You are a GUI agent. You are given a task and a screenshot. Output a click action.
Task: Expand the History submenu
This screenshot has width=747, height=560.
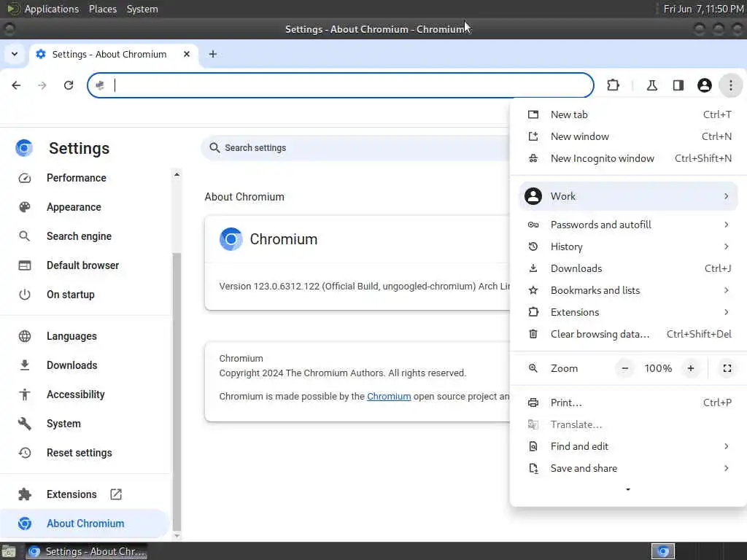[628, 246]
